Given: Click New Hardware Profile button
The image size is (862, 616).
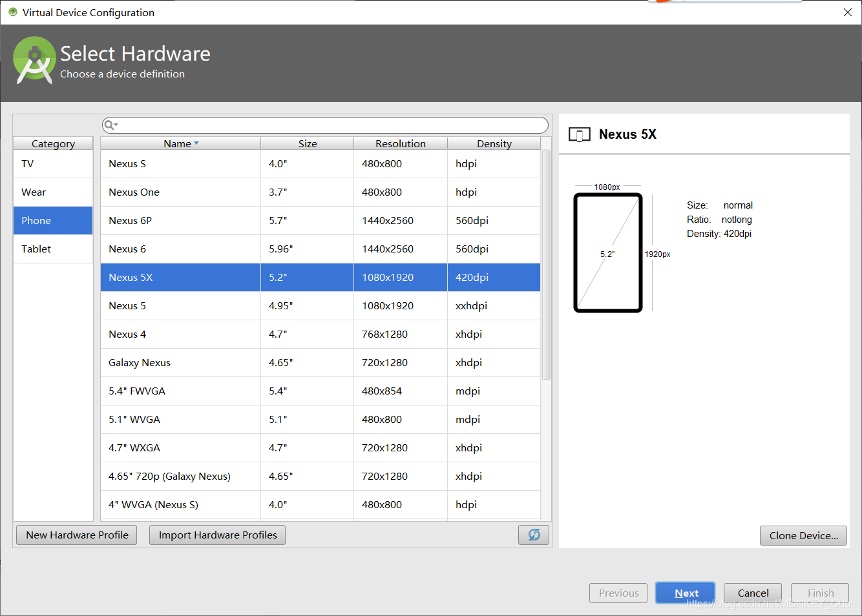Looking at the screenshot, I should (x=77, y=535).
